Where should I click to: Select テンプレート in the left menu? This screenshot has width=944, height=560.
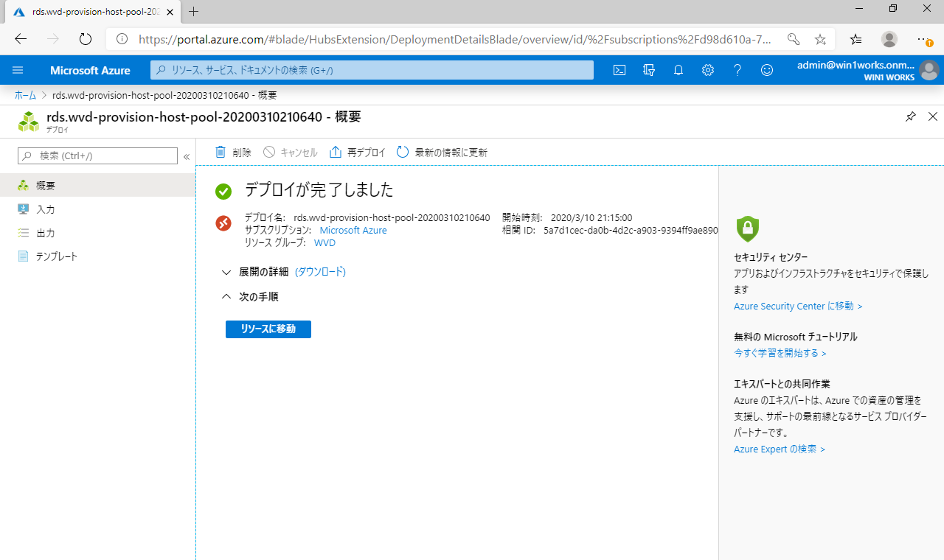click(97, 256)
